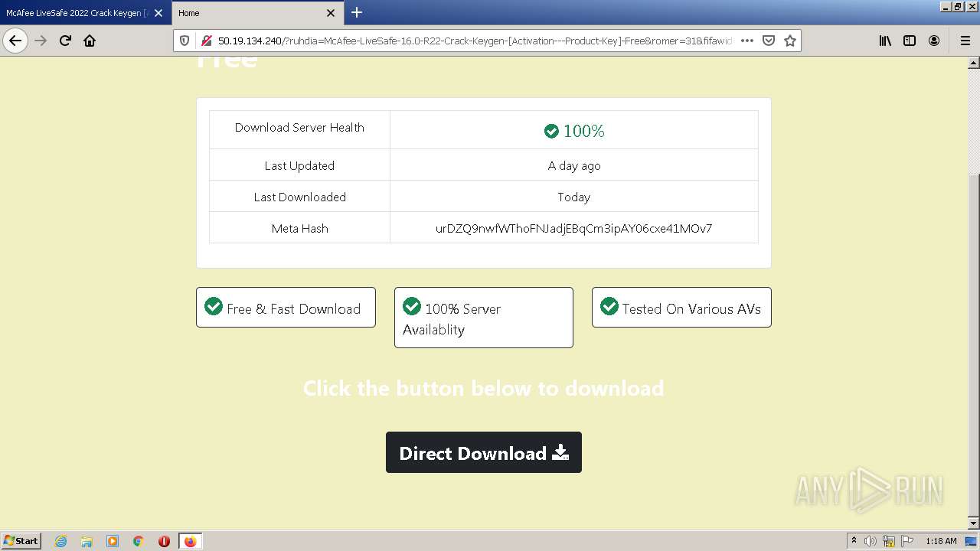Open page actions three-dots menu
980x551 pixels.
[747, 41]
